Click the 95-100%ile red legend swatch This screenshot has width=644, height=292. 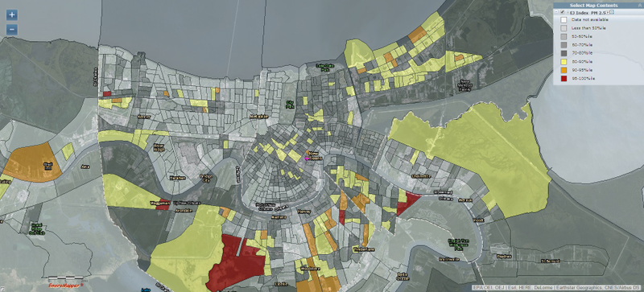click(564, 78)
